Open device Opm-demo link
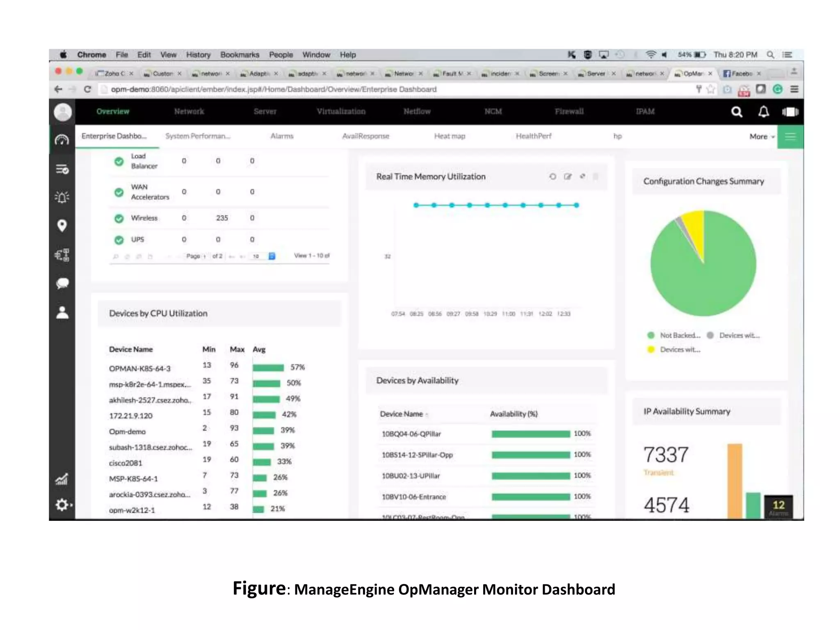Image resolution: width=840 pixels, height=630 pixels. tap(128, 431)
